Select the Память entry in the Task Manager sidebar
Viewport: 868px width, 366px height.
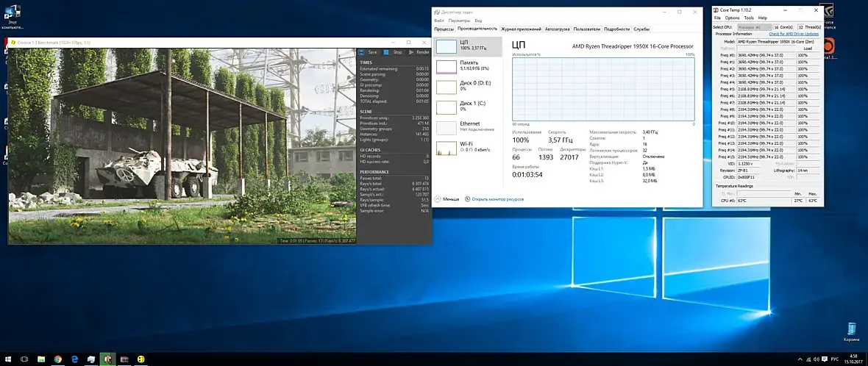click(x=469, y=66)
